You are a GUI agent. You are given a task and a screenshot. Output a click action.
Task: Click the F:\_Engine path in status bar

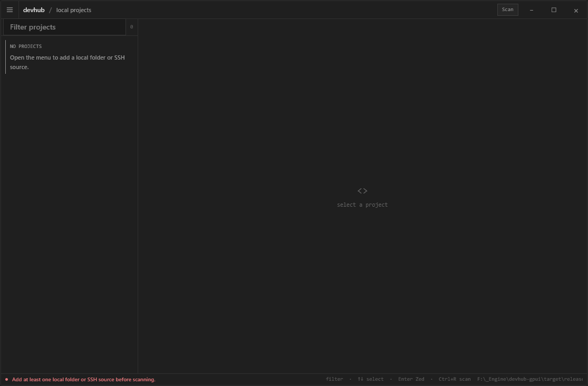click(530, 379)
